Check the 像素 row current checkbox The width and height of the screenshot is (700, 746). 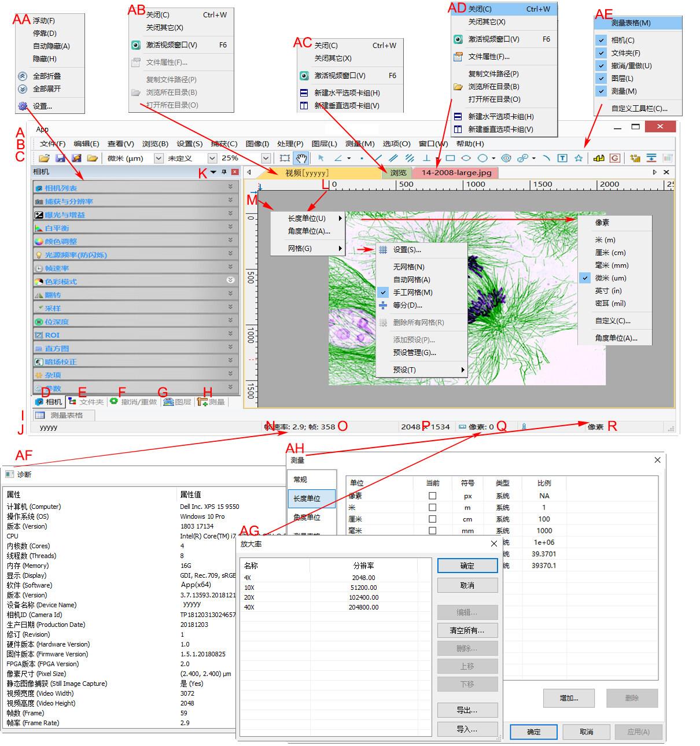pos(432,496)
